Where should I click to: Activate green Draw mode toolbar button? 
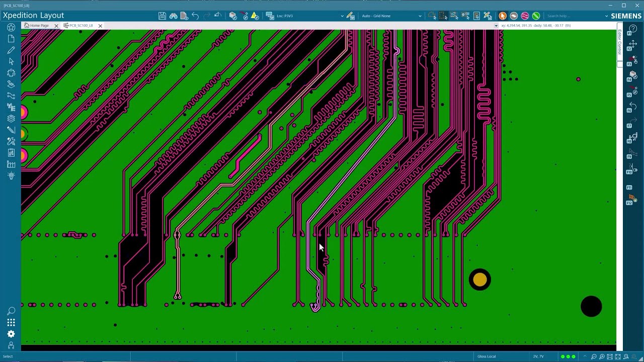(536, 16)
